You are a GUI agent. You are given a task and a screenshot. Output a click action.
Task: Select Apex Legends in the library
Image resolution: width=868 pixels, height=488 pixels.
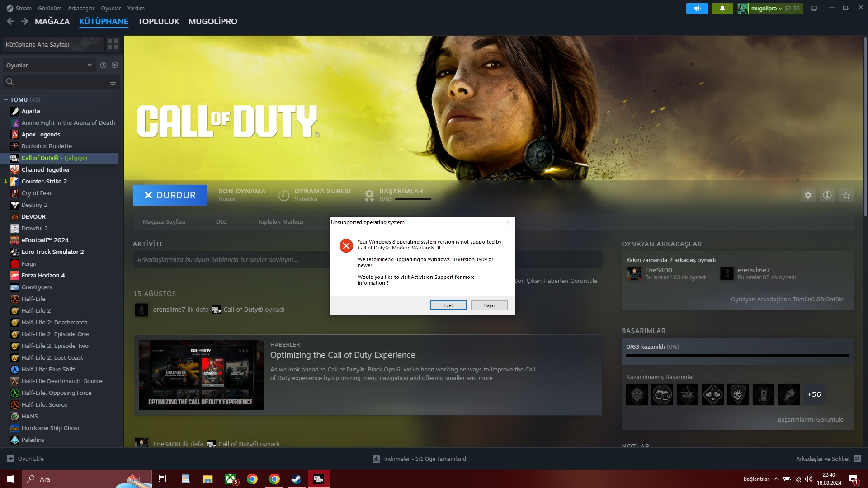pos(41,134)
